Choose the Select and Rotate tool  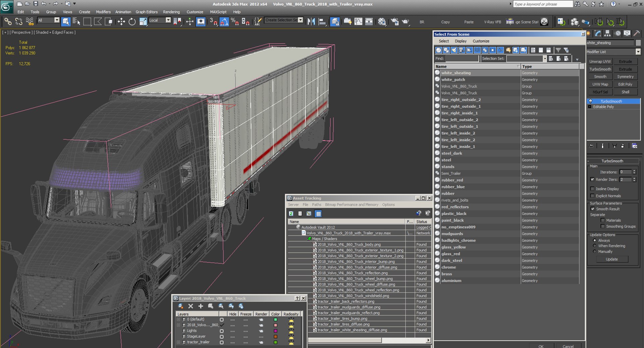tap(132, 22)
